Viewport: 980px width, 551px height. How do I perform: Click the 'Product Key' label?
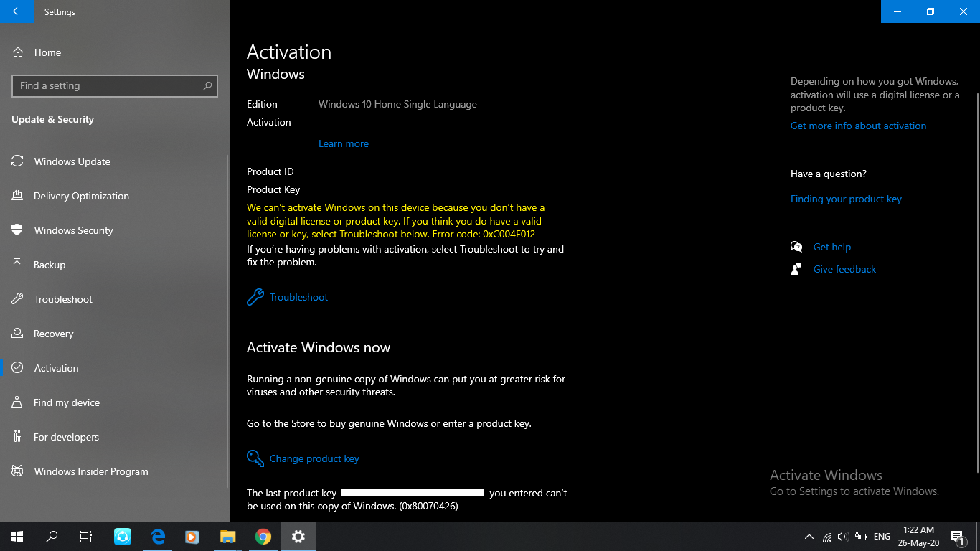(273, 189)
